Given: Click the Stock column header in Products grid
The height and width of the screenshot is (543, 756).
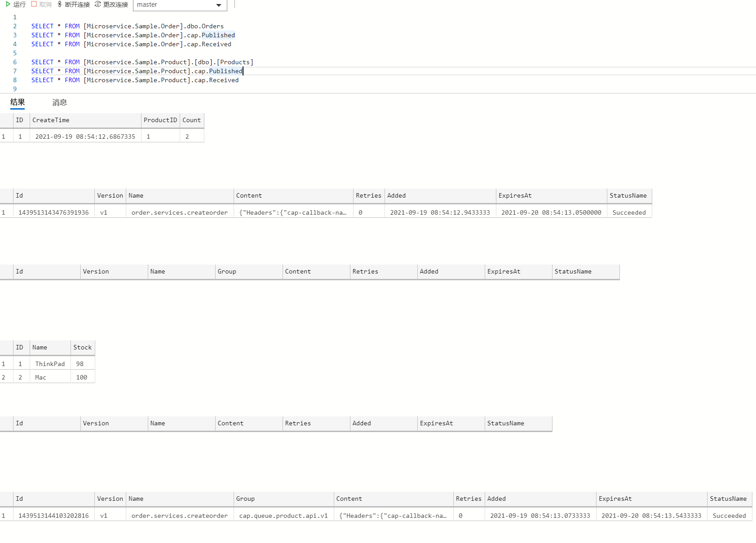Looking at the screenshot, I should pos(82,348).
